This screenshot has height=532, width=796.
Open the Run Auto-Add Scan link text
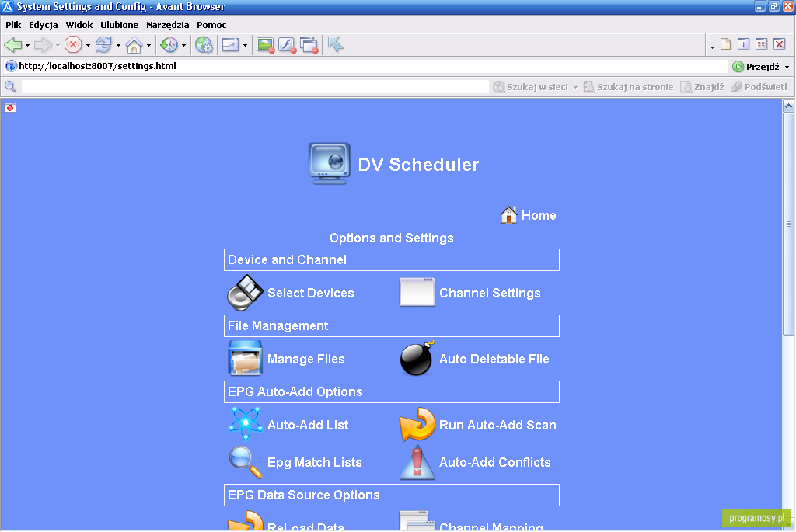pyautogui.click(x=497, y=425)
